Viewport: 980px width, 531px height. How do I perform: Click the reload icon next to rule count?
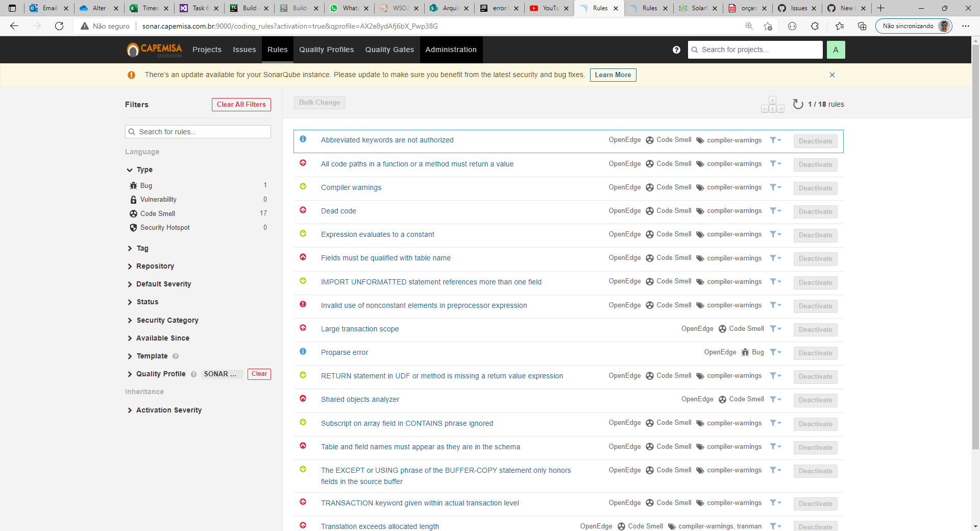click(798, 104)
